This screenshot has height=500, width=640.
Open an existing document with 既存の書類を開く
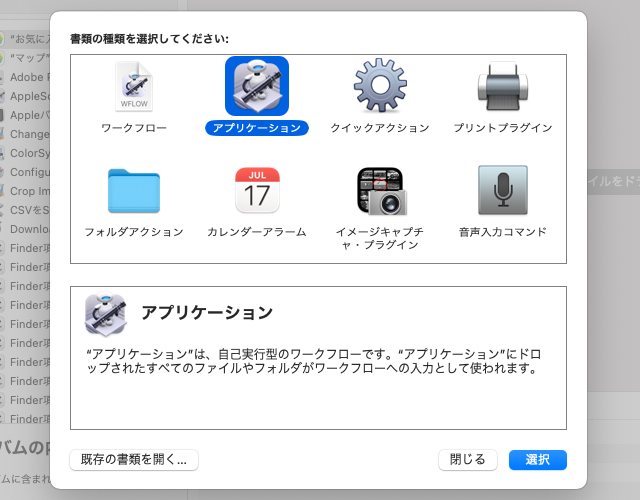point(134,460)
